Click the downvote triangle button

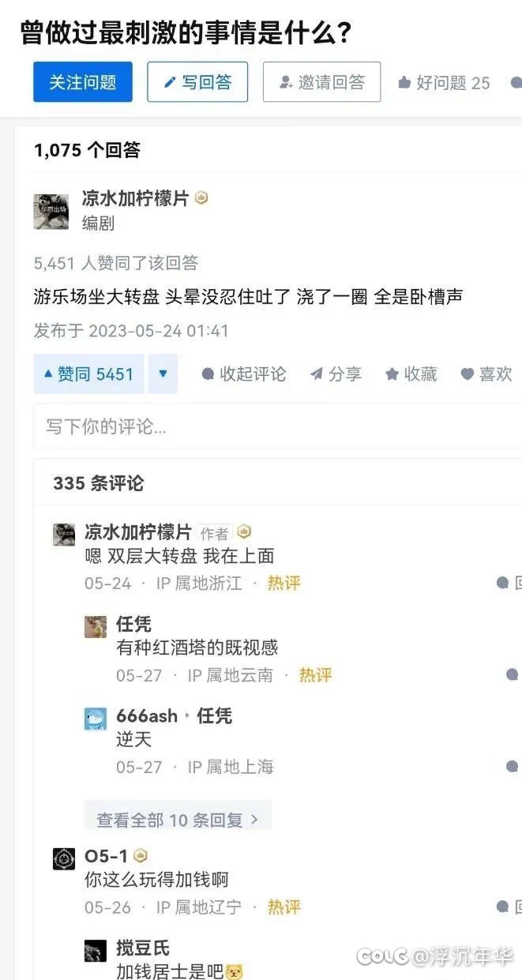pyautogui.click(x=163, y=374)
